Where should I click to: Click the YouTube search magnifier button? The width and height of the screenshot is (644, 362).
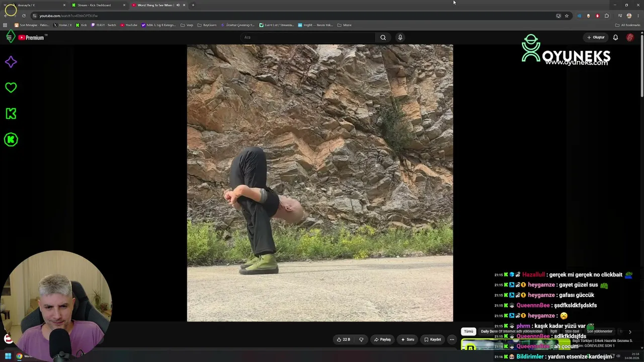[383, 37]
